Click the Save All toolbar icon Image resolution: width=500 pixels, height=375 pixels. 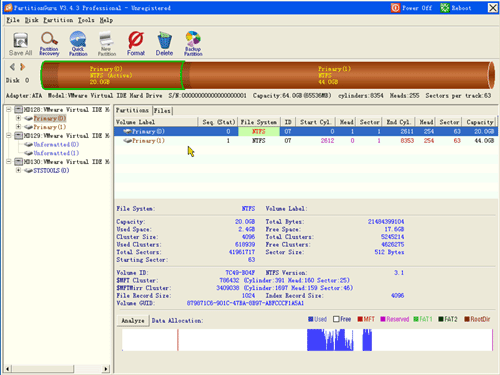point(20,44)
